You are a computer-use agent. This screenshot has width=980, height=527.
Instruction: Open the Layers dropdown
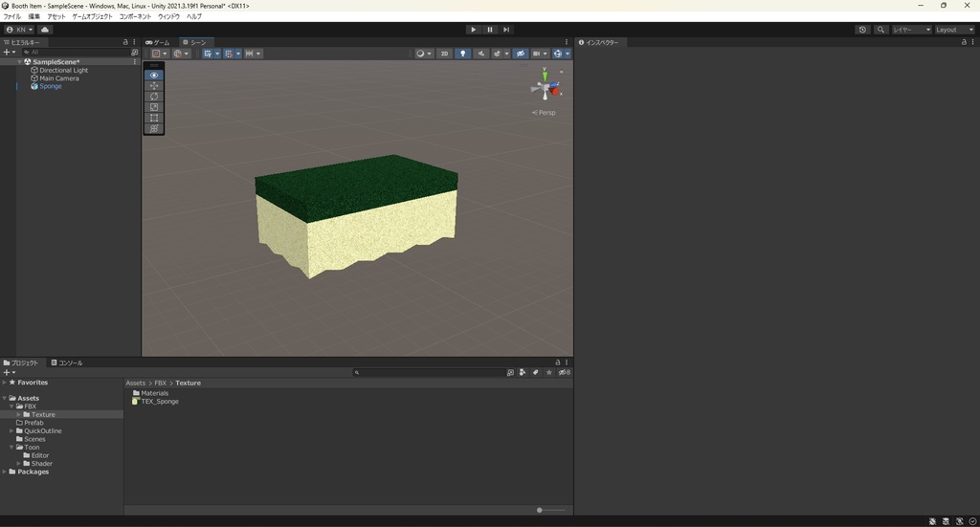(x=911, y=30)
